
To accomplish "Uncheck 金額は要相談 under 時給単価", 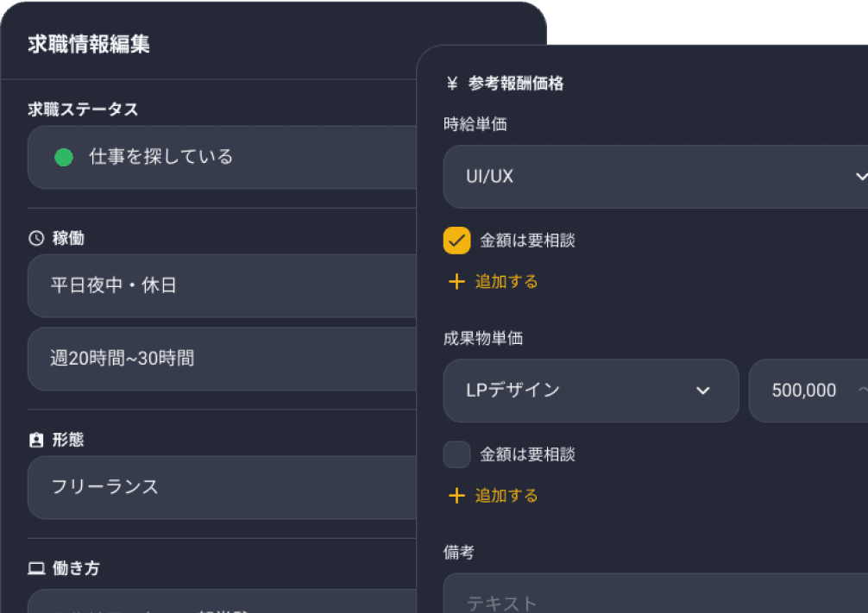I will 456,241.
